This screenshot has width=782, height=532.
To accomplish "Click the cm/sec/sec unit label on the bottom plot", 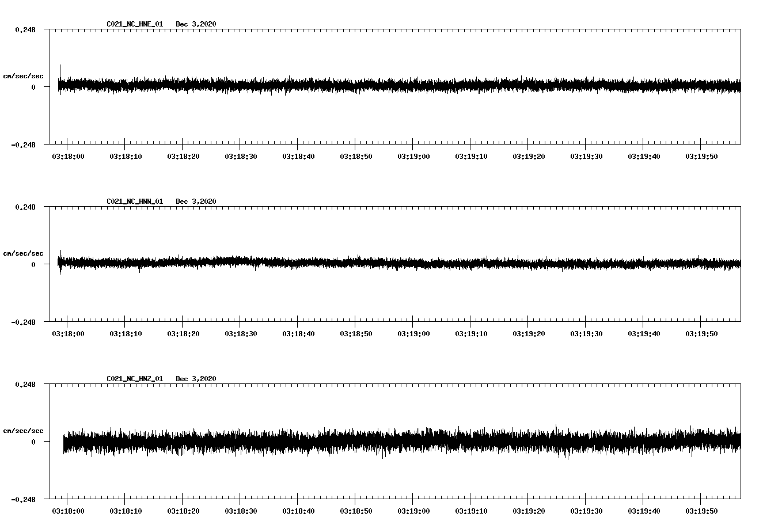I will click(24, 429).
